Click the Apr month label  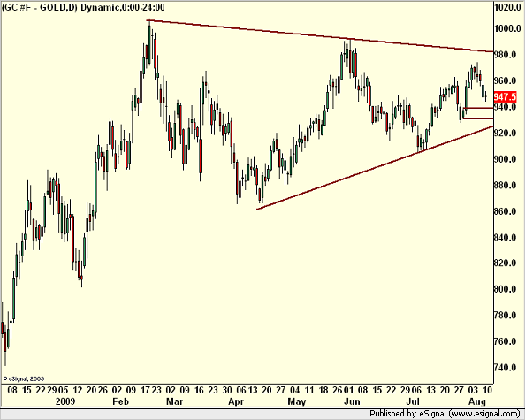coord(236,401)
